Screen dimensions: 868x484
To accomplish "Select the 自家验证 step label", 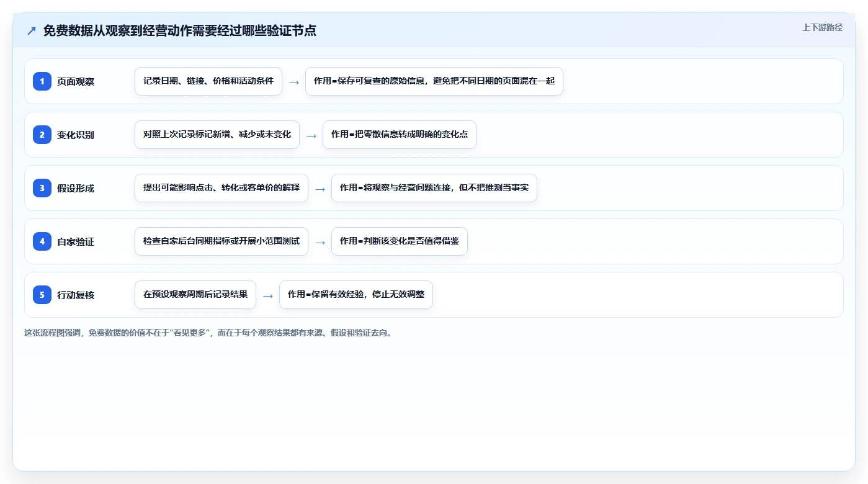I will coord(76,241).
